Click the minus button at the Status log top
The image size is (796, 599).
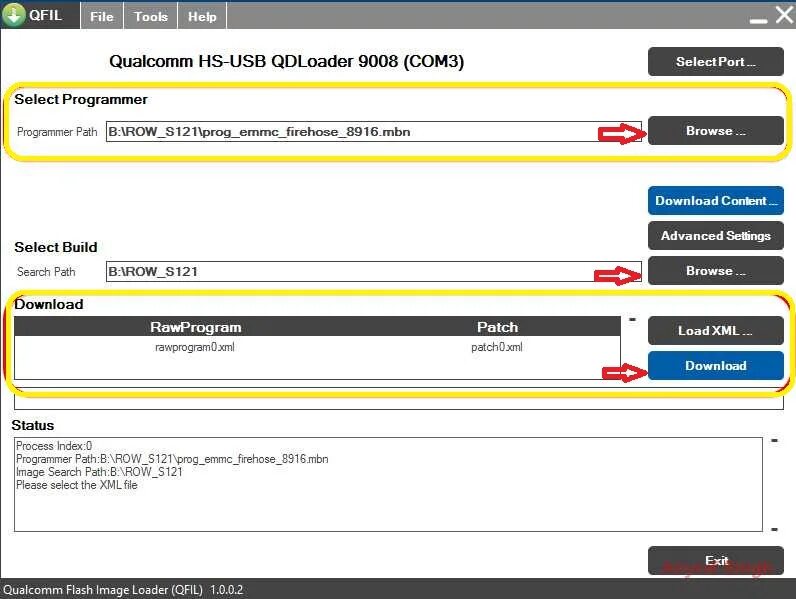click(774, 441)
